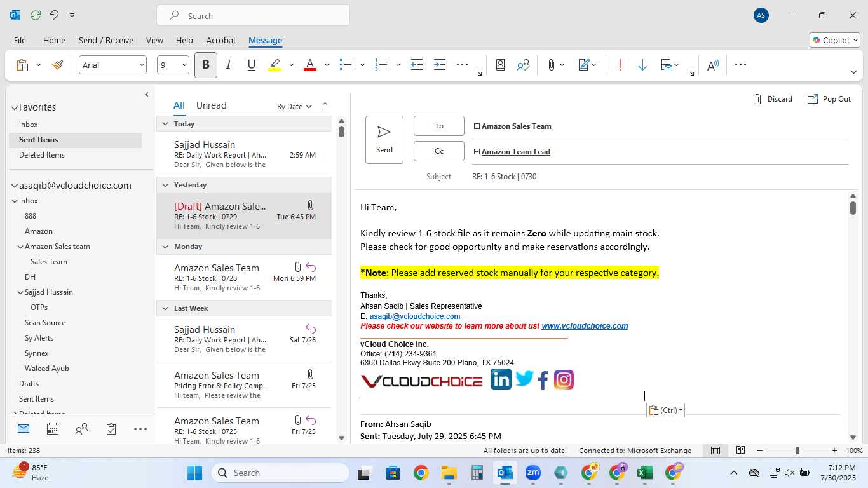Open Excel from the taskbar
Image resolution: width=868 pixels, height=488 pixels.
(644, 473)
